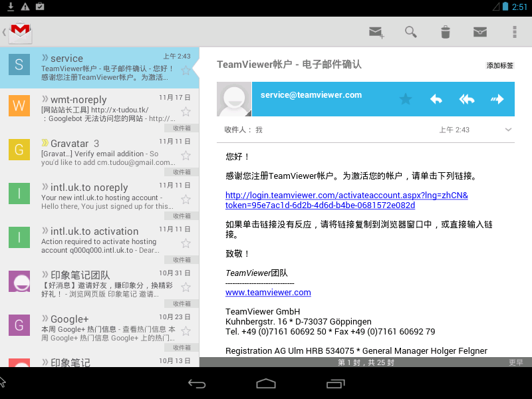Tap the Gmail logo to go back
The width and height of the screenshot is (532, 399).
(x=19, y=32)
